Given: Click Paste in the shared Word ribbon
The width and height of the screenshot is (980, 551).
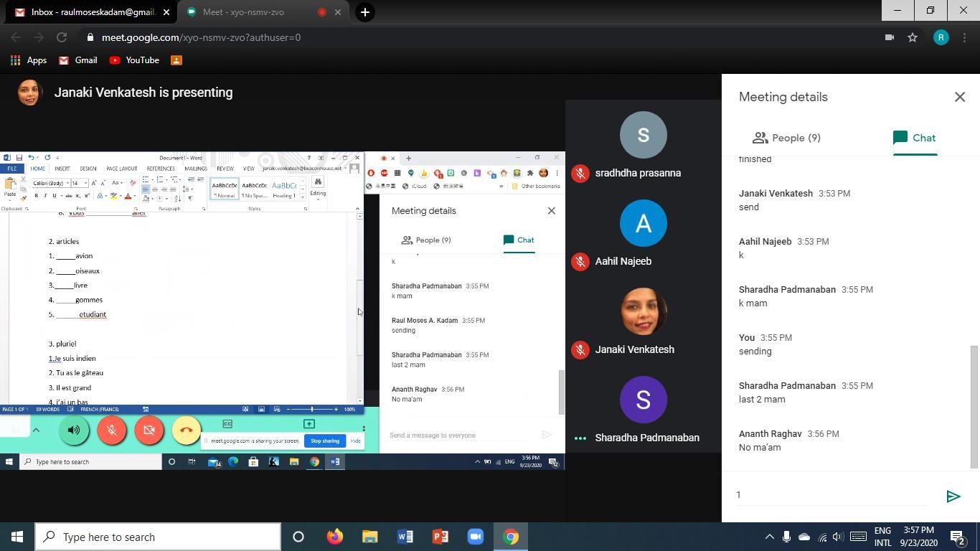Looking at the screenshot, I should (10, 187).
